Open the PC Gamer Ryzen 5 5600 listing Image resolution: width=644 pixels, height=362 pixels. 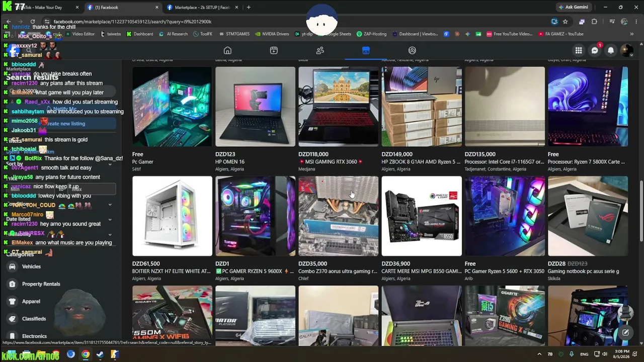505,271
